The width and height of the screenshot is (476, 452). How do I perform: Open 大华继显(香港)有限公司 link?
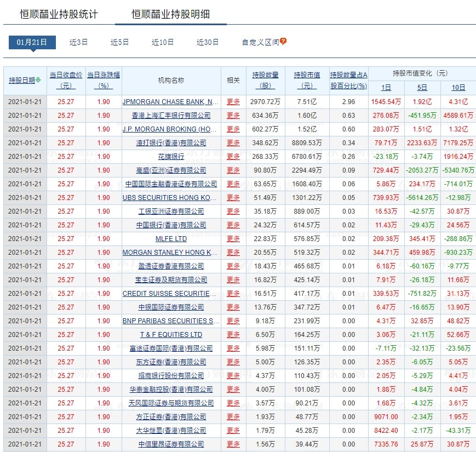pos(171,431)
